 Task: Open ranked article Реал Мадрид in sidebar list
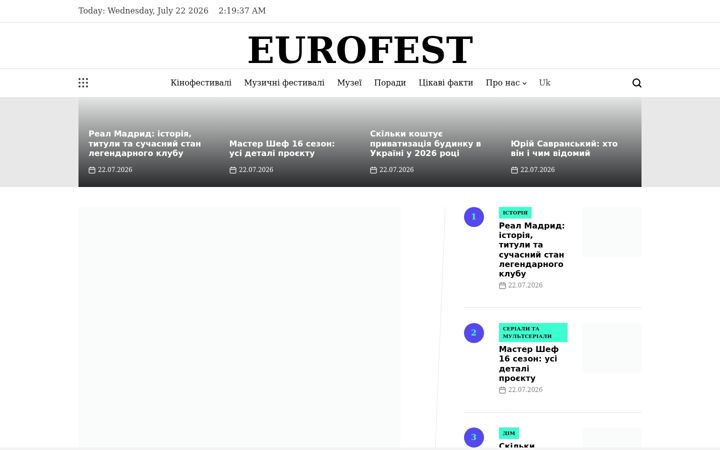[x=532, y=249]
